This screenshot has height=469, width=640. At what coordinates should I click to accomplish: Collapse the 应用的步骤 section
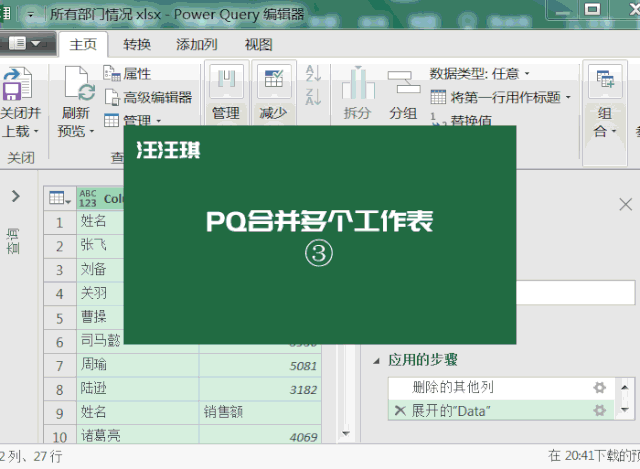[x=377, y=361]
